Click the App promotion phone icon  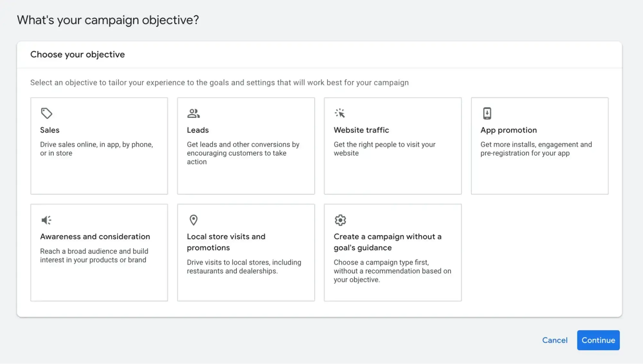pos(487,113)
